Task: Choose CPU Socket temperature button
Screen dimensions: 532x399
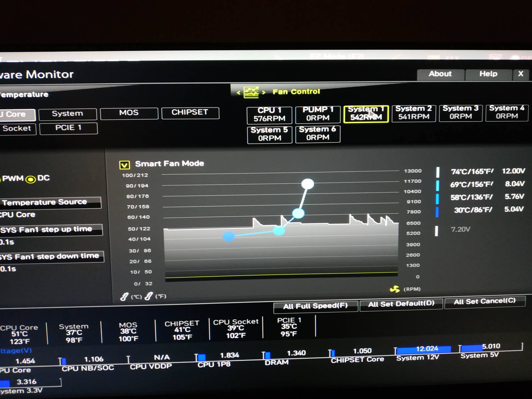Action: (x=18, y=129)
